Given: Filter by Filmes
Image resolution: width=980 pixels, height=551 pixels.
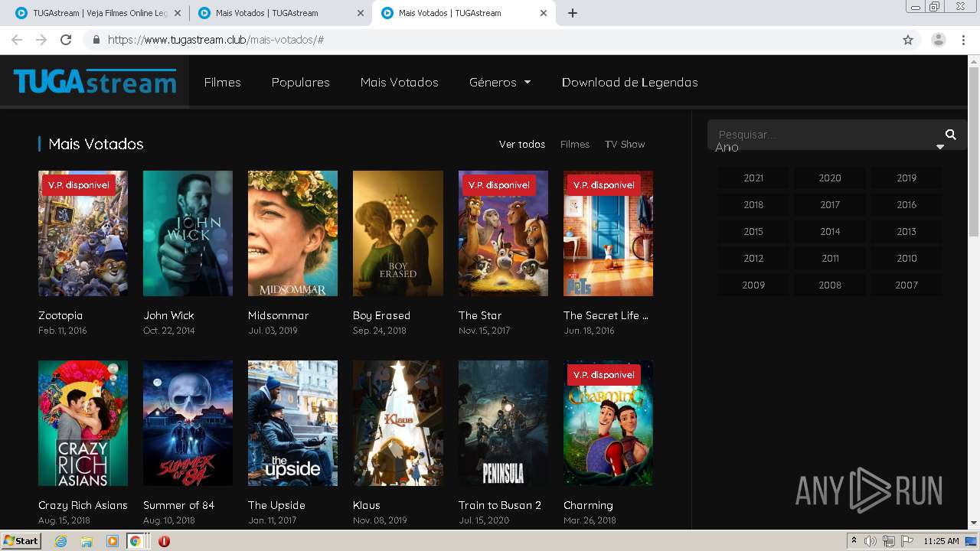Looking at the screenshot, I should click(575, 144).
